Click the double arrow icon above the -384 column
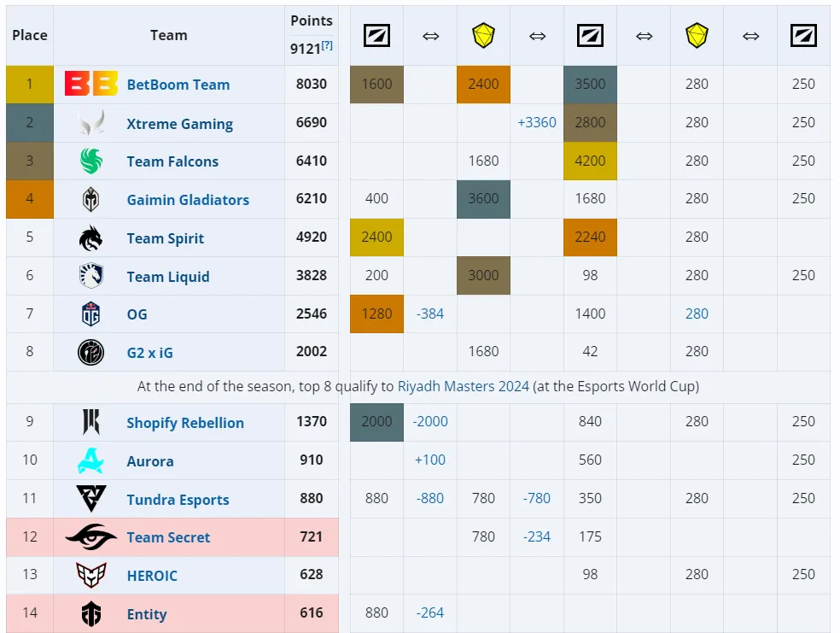This screenshot has height=633, width=840. [x=430, y=36]
